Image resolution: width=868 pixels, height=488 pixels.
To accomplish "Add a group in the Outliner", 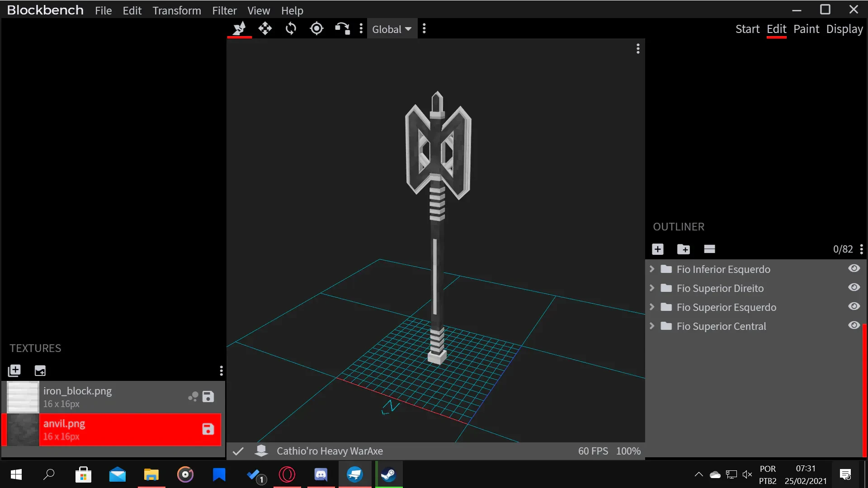I will click(684, 249).
